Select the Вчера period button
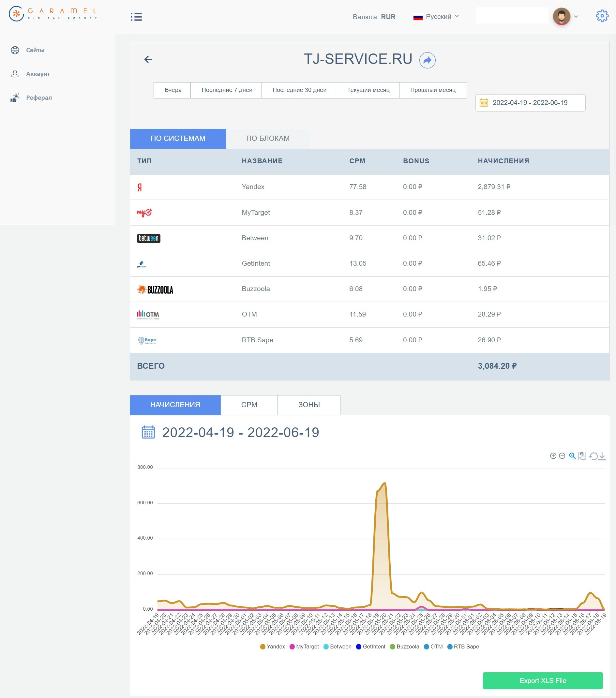Screen dimensions: 616x698 (173, 90)
